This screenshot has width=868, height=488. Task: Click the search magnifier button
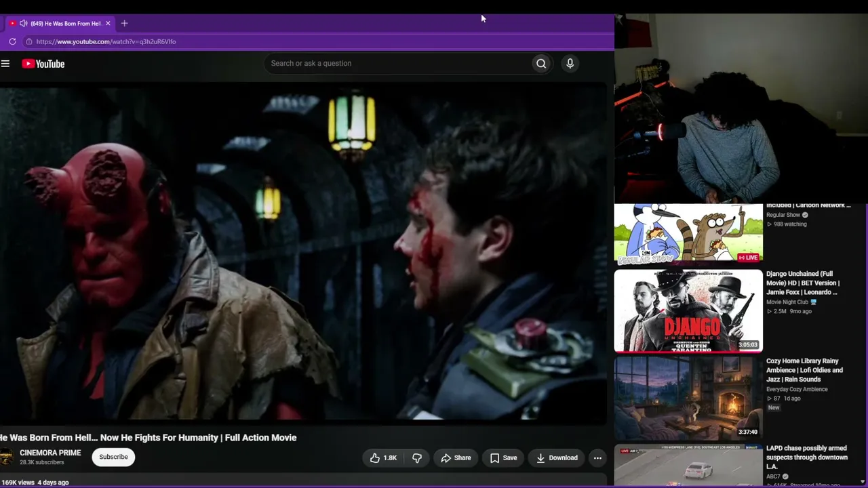541,64
